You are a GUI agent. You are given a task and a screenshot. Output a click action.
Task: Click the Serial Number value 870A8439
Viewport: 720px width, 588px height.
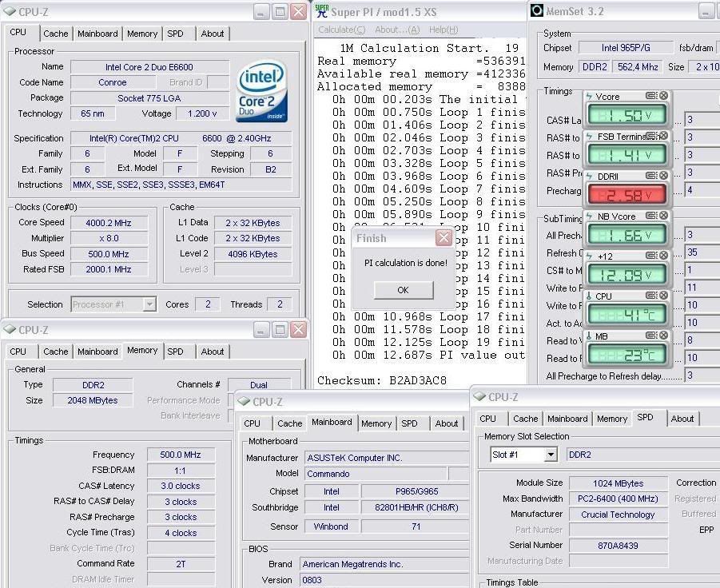pyautogui.click(x=618, y=546)
